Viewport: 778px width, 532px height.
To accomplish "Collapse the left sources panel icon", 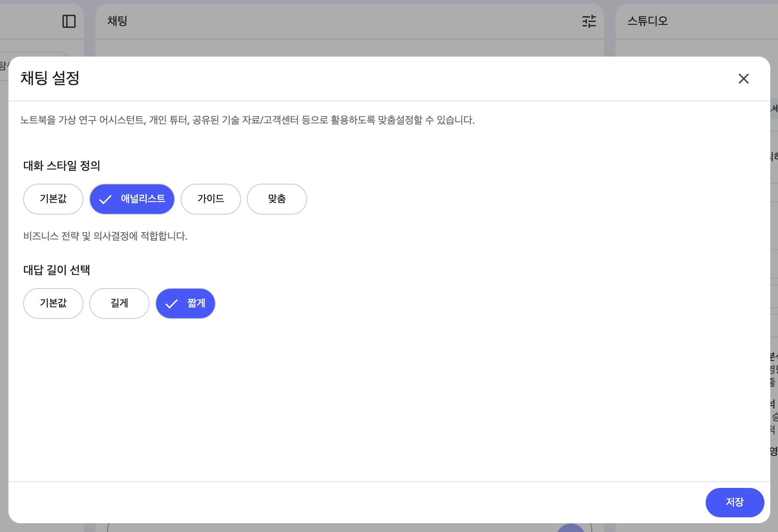I will (x=69, y=21).
